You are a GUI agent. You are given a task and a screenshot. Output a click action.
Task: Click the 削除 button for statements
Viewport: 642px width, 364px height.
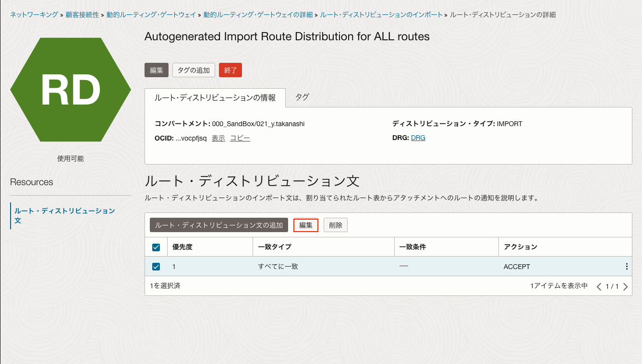point(335,225)
